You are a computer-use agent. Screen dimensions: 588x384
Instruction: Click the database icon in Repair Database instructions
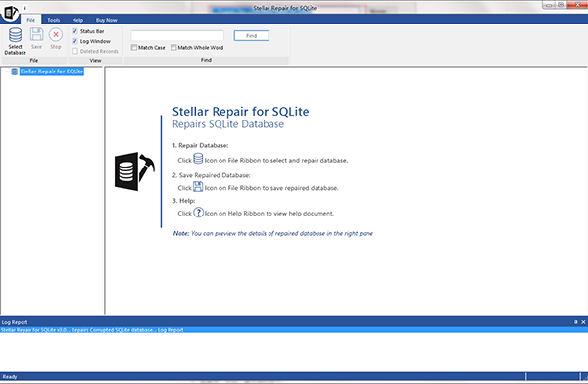(x=198, y=159)
